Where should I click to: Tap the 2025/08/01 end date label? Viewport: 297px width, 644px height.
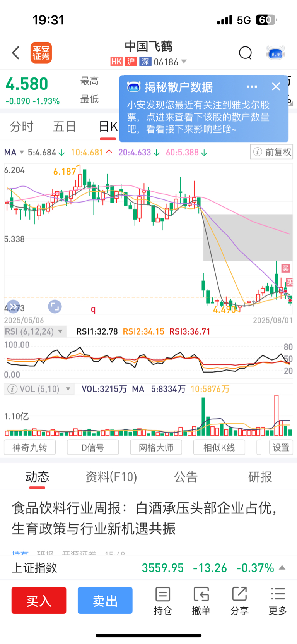[x=273, y=320]
